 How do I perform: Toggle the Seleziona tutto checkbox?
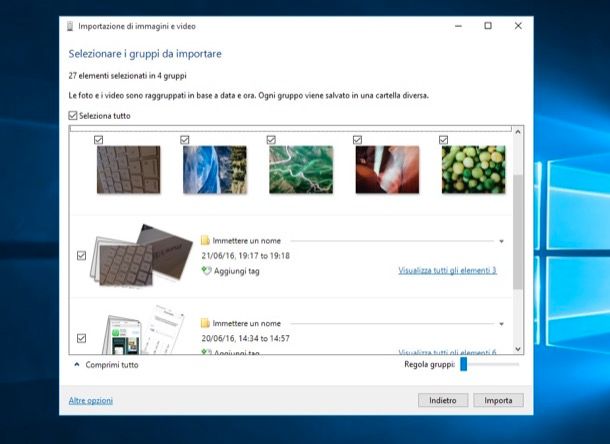point(73,116)
